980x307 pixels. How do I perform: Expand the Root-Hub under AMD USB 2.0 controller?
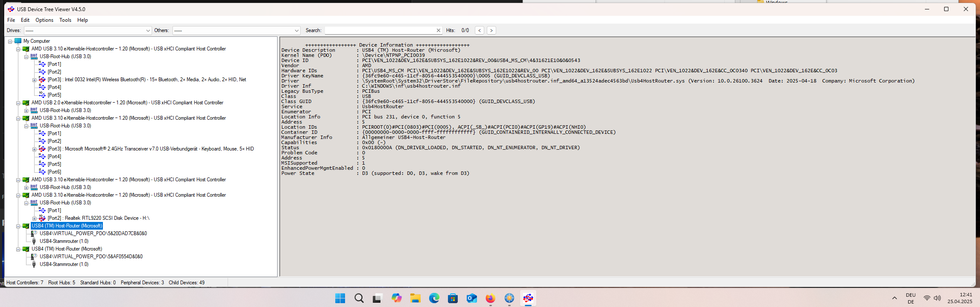click(26, 111)
